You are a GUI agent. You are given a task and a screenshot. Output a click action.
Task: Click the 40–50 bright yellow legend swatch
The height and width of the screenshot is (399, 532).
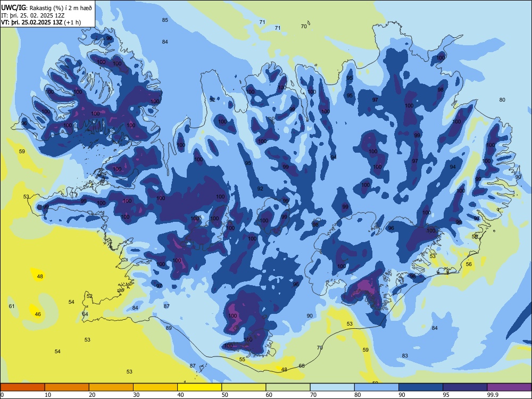click(199, 387)
